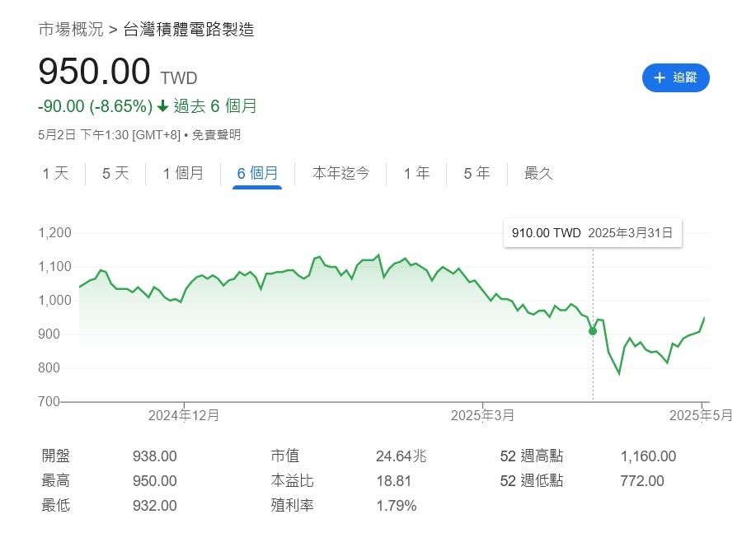Screen dimensions: 756x533
Task: Click the 本益比 value 18.81
Action: point(393,481)
